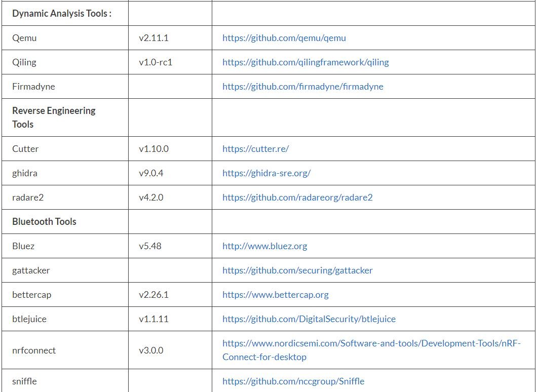Visit the cutter.re link

click(x=255, y=148)
